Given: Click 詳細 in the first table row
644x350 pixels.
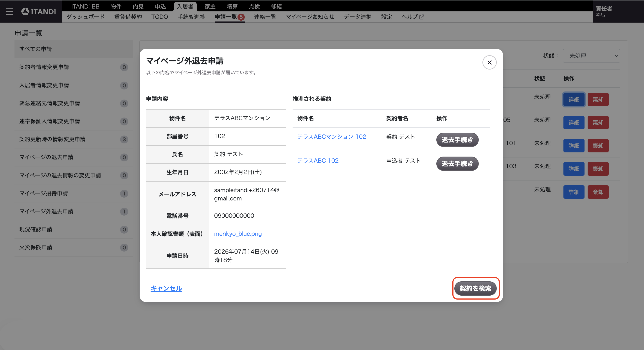Looking at the screenshot, I should [x=574, y=99].
